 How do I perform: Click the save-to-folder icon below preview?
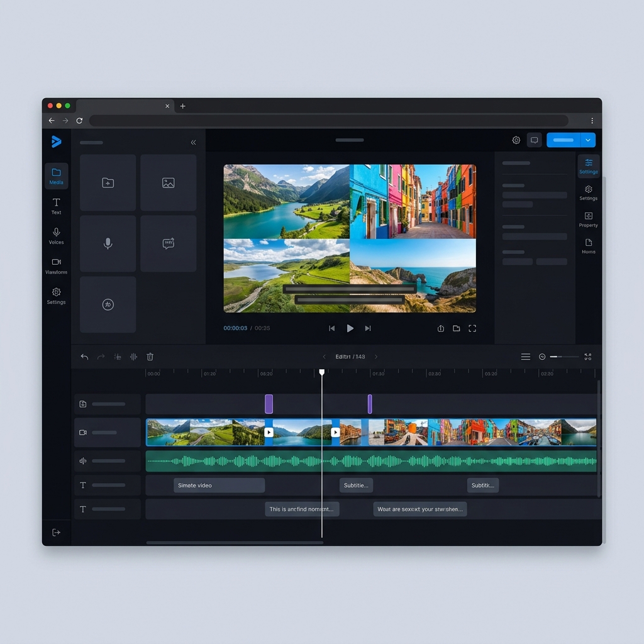[457, 328]
